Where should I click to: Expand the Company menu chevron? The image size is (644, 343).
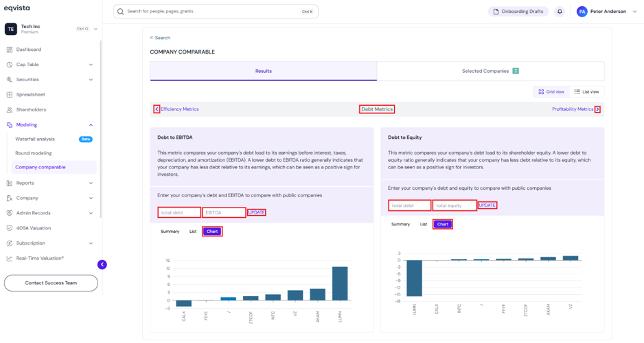(91, 198)
